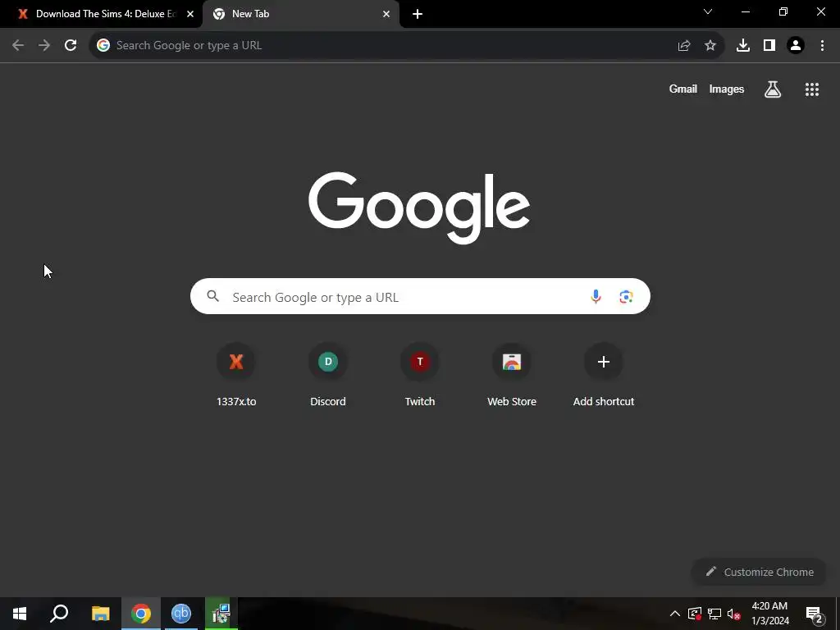Screen dimensions: 840x630
Task: Click the forward navigation arrow
Action: pos(44,46)
